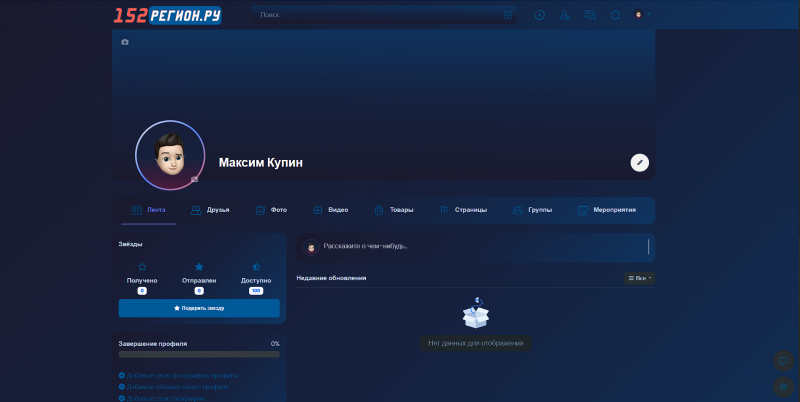Switch to the Фото tab

pos(271,210)
